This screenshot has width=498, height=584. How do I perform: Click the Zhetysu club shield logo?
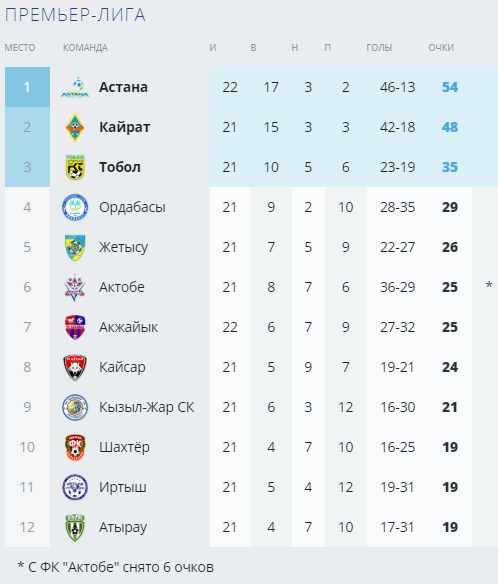click(75, 247)
